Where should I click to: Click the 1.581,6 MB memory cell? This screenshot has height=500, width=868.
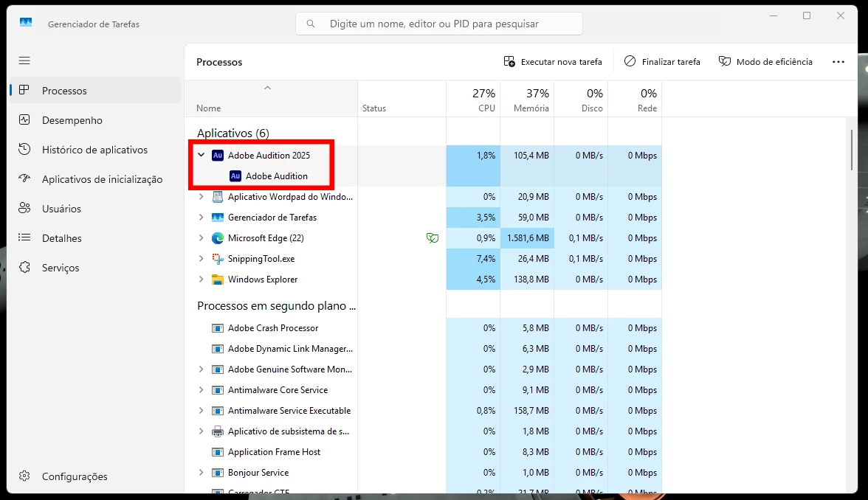[x=527, y=237]
